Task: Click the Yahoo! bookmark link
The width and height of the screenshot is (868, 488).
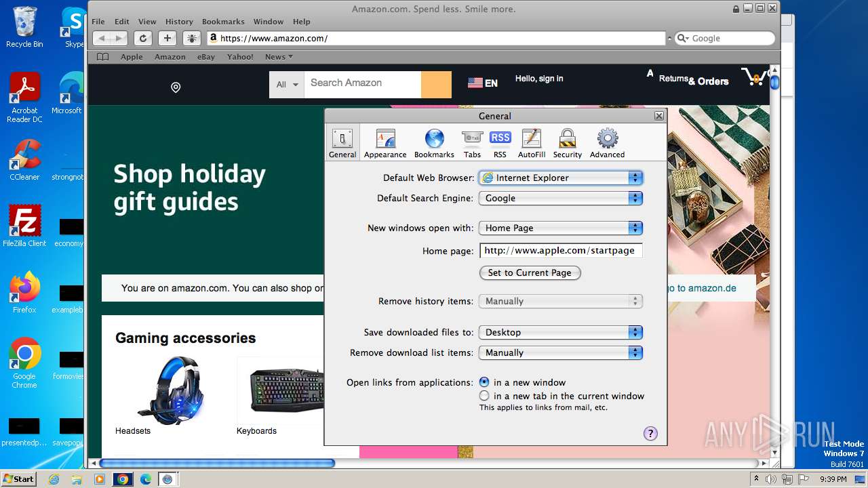Action: pos(240,57)
